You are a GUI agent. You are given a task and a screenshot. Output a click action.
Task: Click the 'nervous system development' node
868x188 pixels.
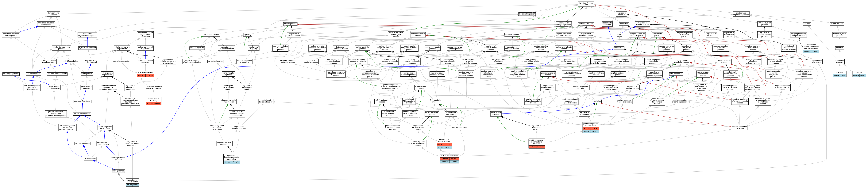(92, 61)
